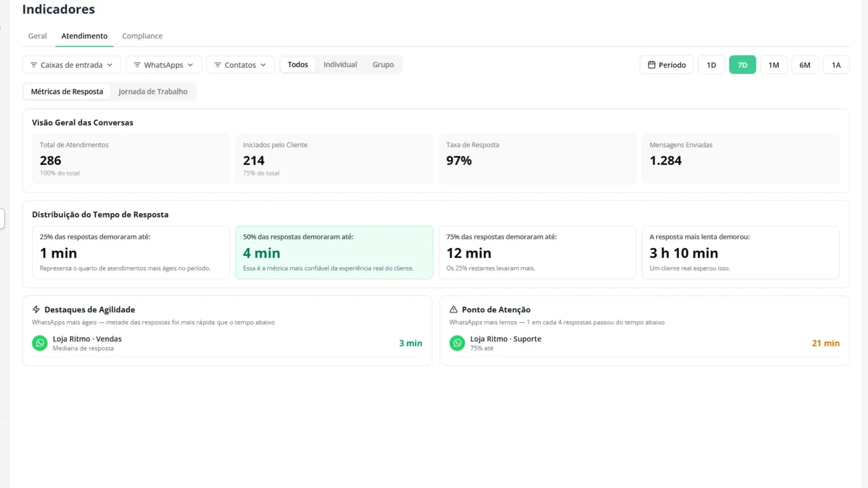868x488 pixels.
Task: Click the Mensagens Enviadas 1.284 card
Action: pyautogui.click(x=741, y=159)
